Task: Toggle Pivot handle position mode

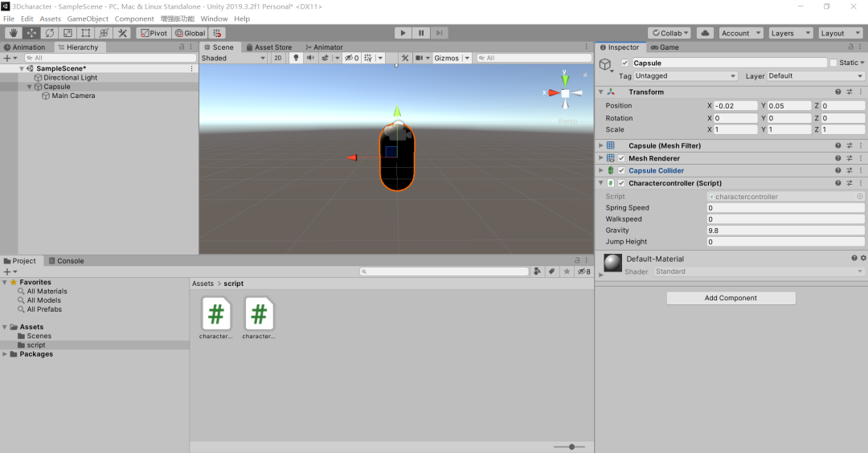Action: point(154,33)
